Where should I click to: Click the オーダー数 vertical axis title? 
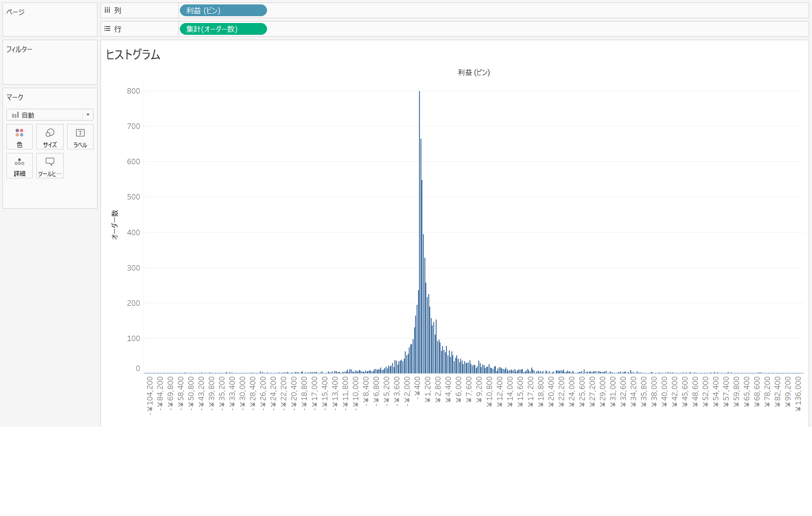pos(115,225)
